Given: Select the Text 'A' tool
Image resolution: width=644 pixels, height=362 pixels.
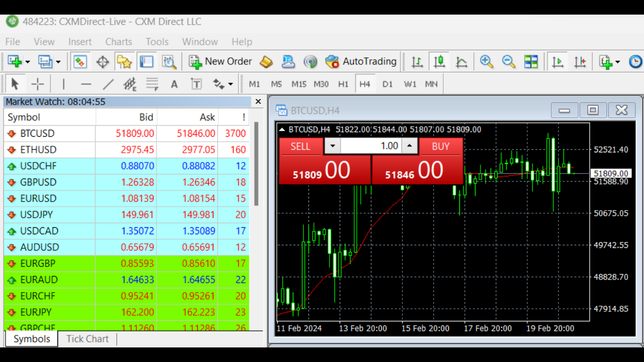Looking at the screenshot, I should point(174,84).
